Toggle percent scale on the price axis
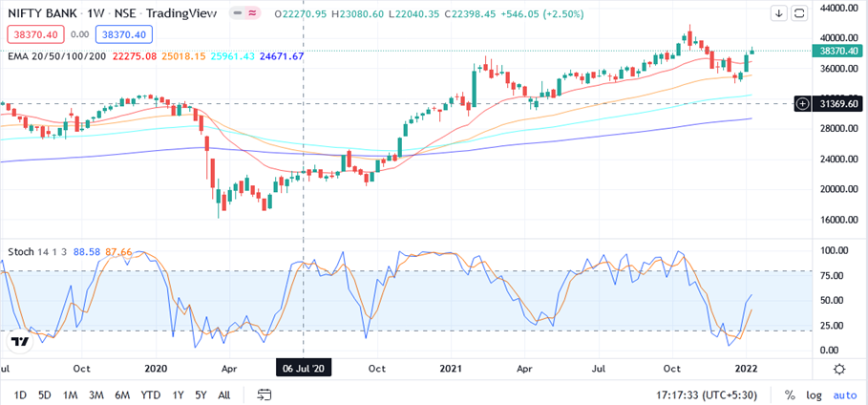 [790, 394]
